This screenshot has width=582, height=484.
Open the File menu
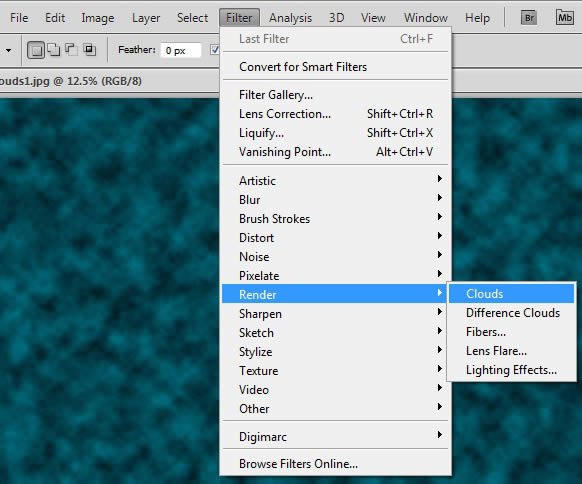(x=19, y=17)
